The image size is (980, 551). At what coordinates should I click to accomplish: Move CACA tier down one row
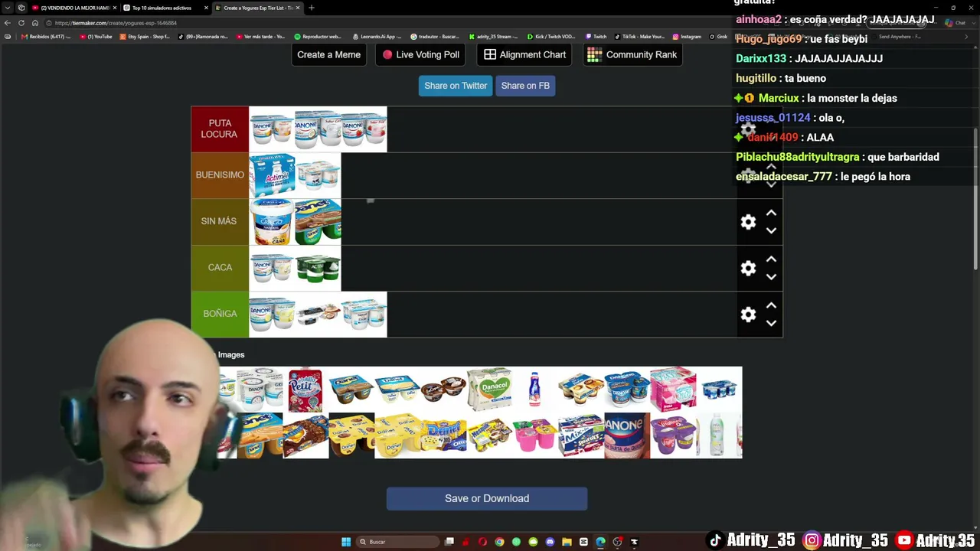point(771,276)
